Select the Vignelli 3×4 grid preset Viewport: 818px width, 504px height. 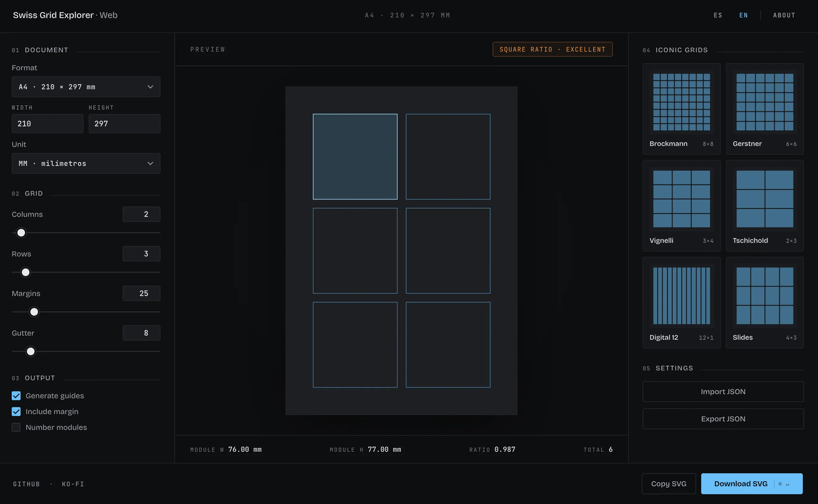pos(681,206)
